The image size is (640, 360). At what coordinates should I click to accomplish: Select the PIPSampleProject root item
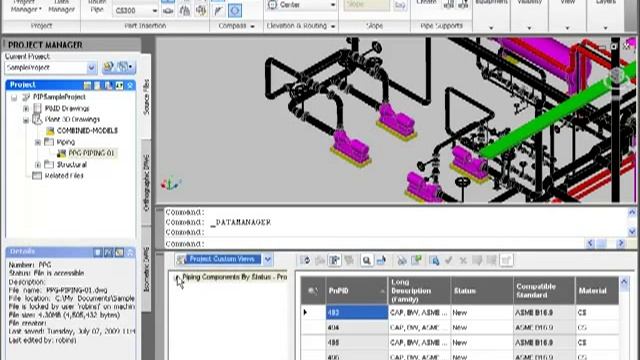pos(59,97)
